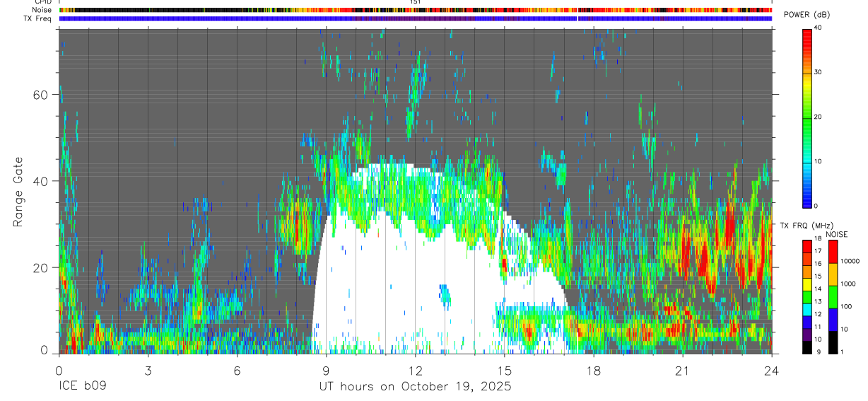The image size is (868, 401).
Task: Click the rainbow power colorbar
Action: pyautogui.click(x=807, y=117)
